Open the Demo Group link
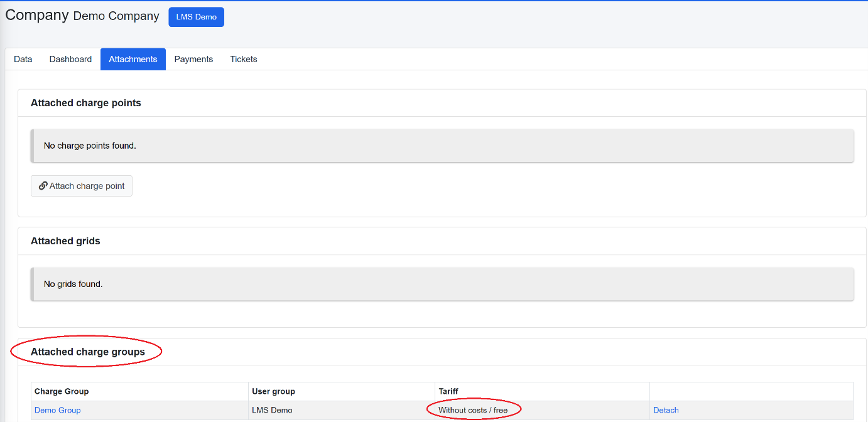This screenshot has height=422, width=868. 58,410
